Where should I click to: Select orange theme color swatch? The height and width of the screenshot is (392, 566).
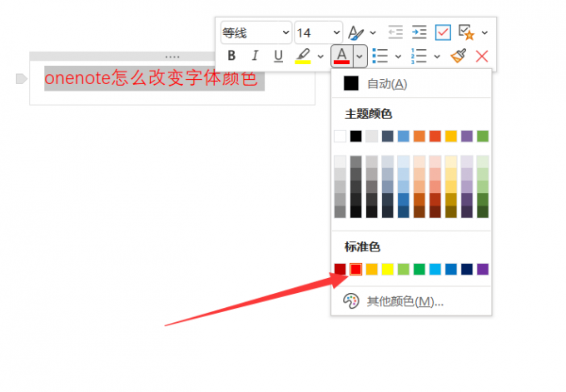[420, 136]
